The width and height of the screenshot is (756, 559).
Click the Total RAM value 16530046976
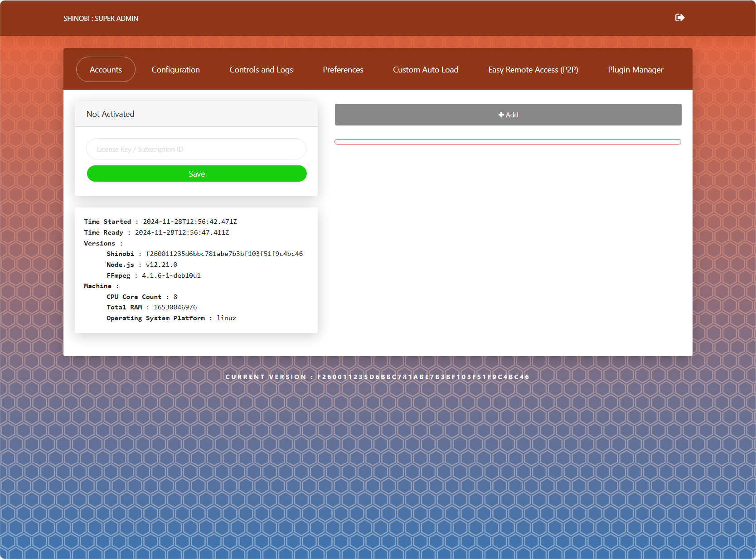175,307
